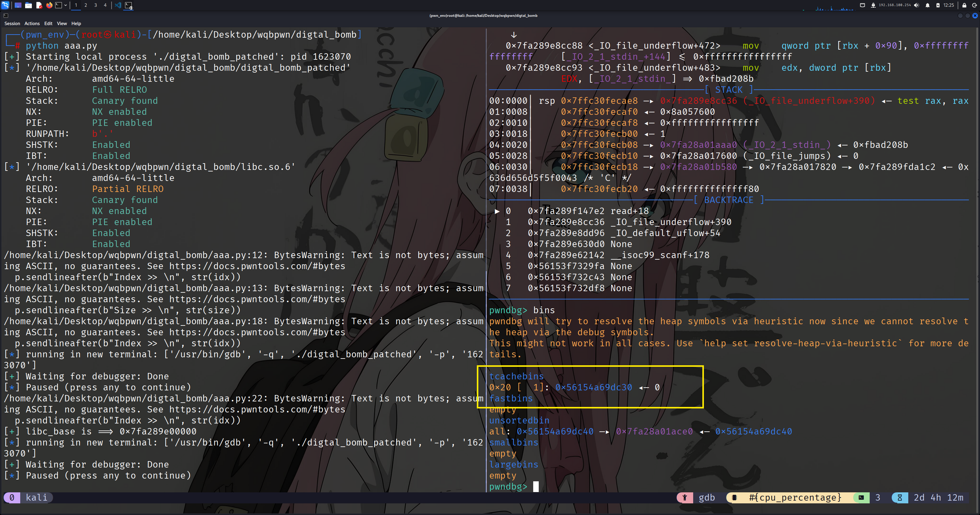Screen dimensions: 980x515
Task: Switch to workspace 1
Action: click(x=76, y=5)
